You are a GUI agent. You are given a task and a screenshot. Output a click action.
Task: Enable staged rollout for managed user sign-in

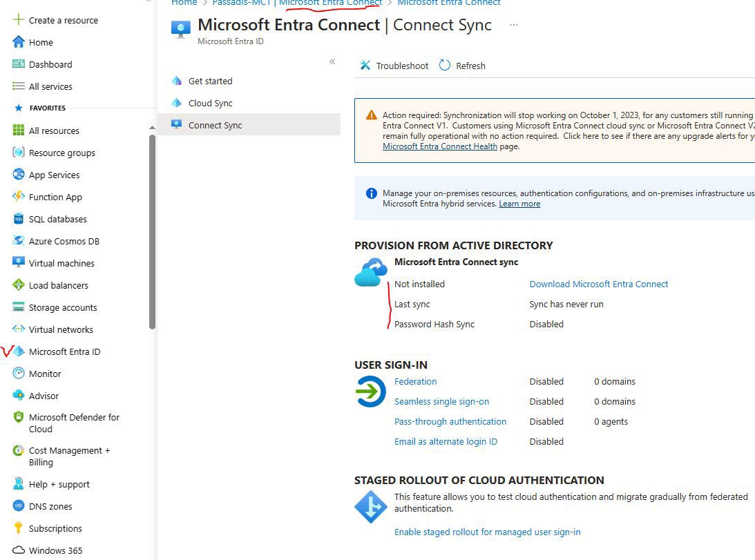click(487, 532)
